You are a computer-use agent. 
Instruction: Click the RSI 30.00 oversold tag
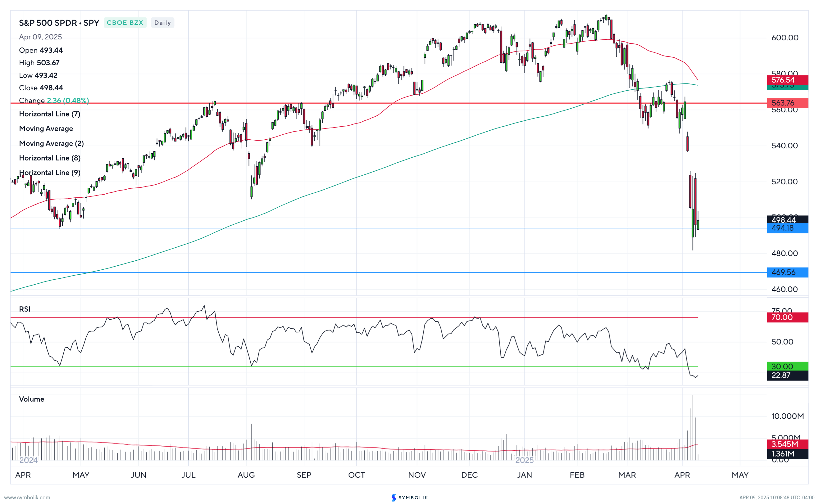[x=787, y=366]
